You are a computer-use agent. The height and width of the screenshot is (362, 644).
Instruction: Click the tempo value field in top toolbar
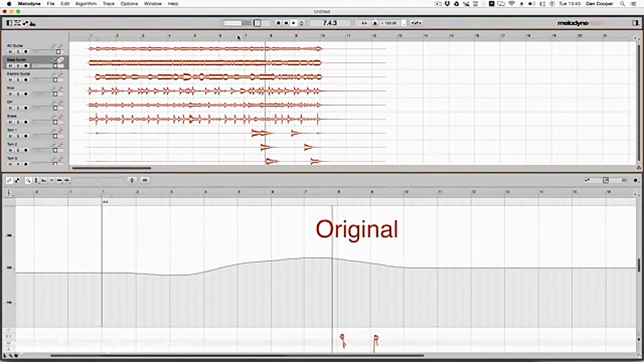coord(389,23)
